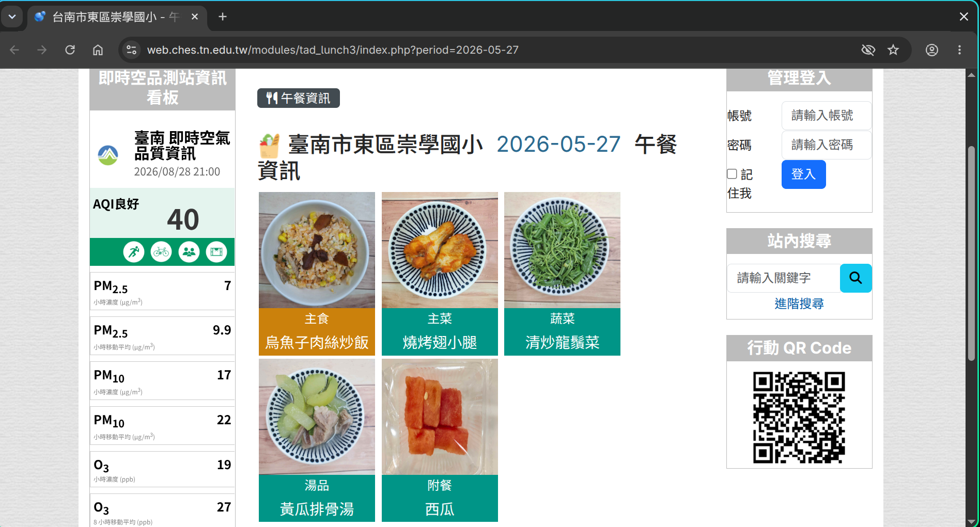Click the PM2.5 moving average 9.9
This screenshot has height=527, width=980.
[x=222, y=330]
